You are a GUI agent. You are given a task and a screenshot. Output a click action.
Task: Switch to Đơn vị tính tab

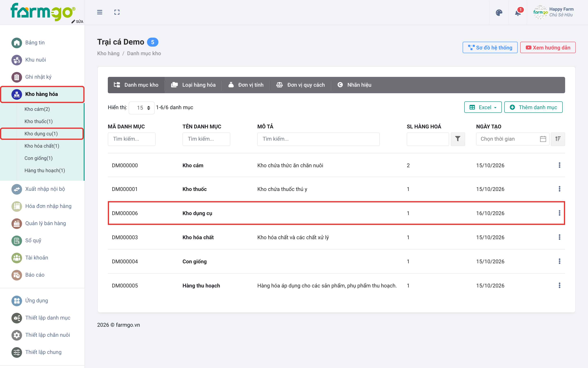[x=246, y=85]
